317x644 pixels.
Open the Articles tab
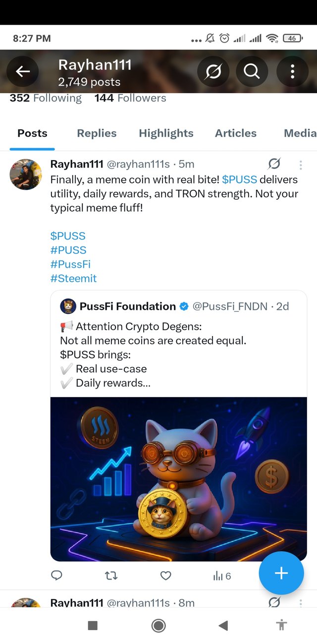pyautogui.click(x=236, y=133)
